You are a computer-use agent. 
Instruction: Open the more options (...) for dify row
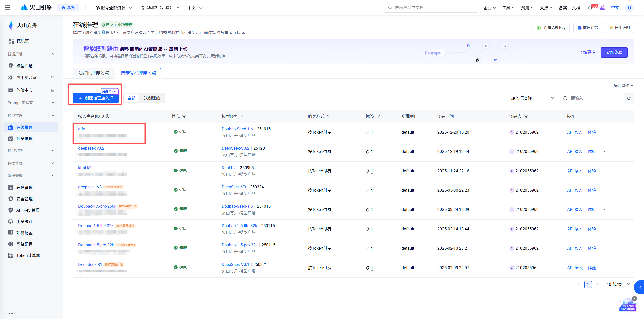tap(603, 132)
